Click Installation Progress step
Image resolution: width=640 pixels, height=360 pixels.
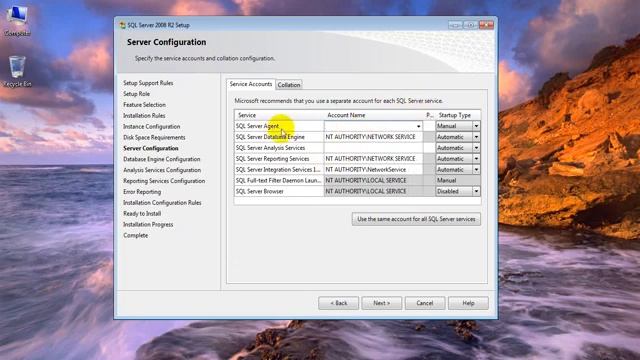click(148, 224)
